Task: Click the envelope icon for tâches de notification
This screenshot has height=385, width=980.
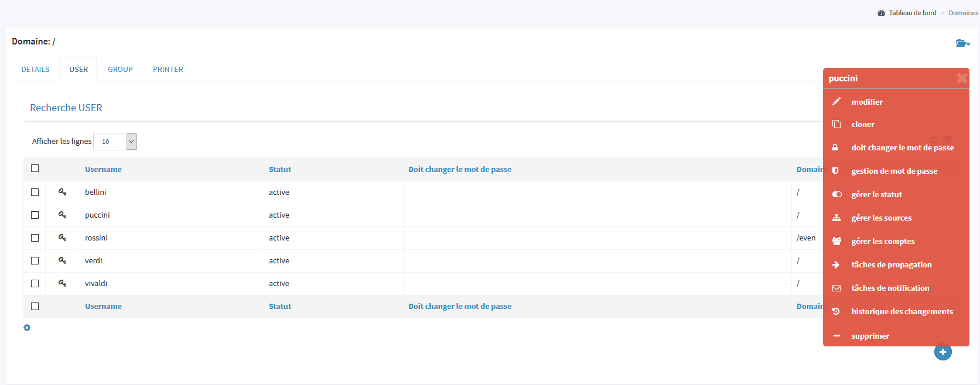Action: click(836, 288)
